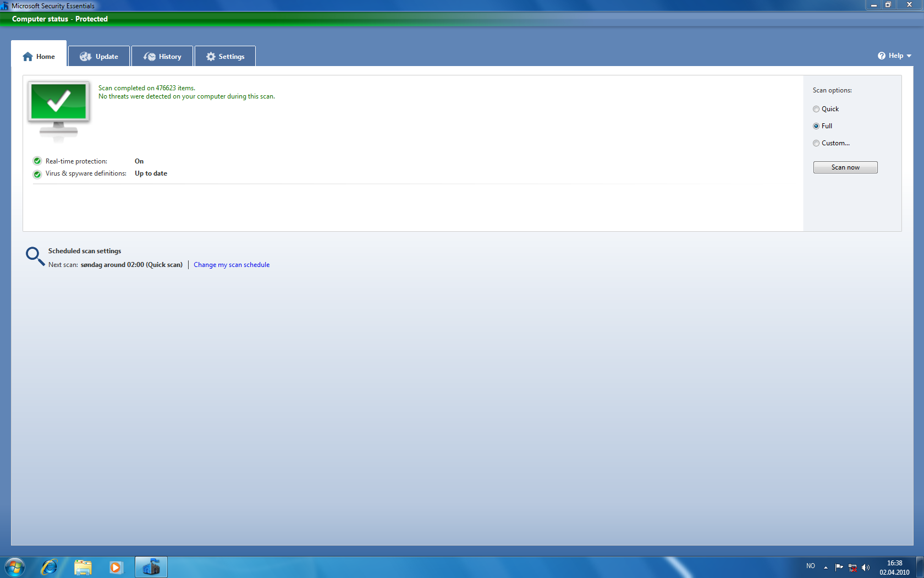924x578 pixels.
Task: Start scanning with Scan now button
Action: tap(845, 167)
